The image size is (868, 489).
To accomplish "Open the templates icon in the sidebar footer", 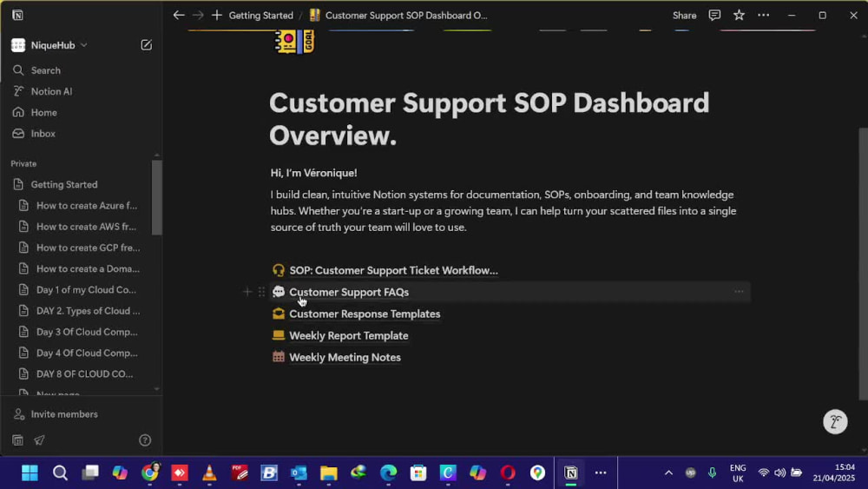I will [x=17, y=440].
